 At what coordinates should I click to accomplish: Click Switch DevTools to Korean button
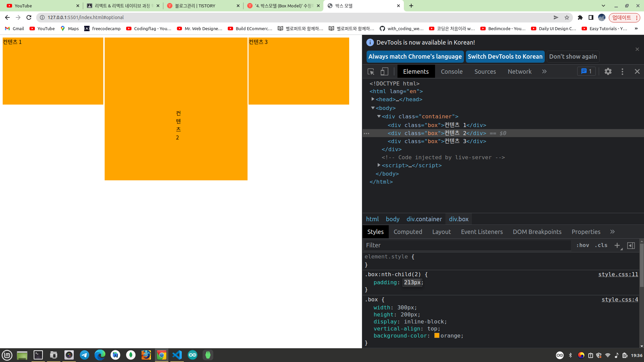[505, 57]
